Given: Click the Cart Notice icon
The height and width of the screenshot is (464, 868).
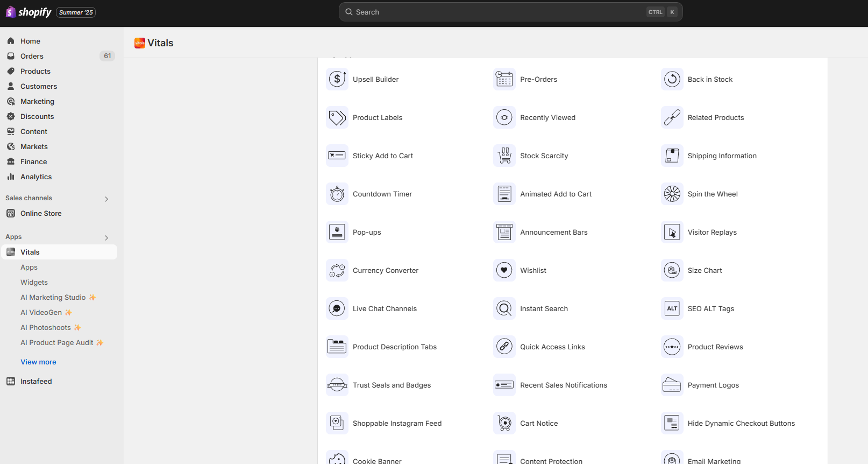Looking at the screenshot, I should [x=504, y=423].
